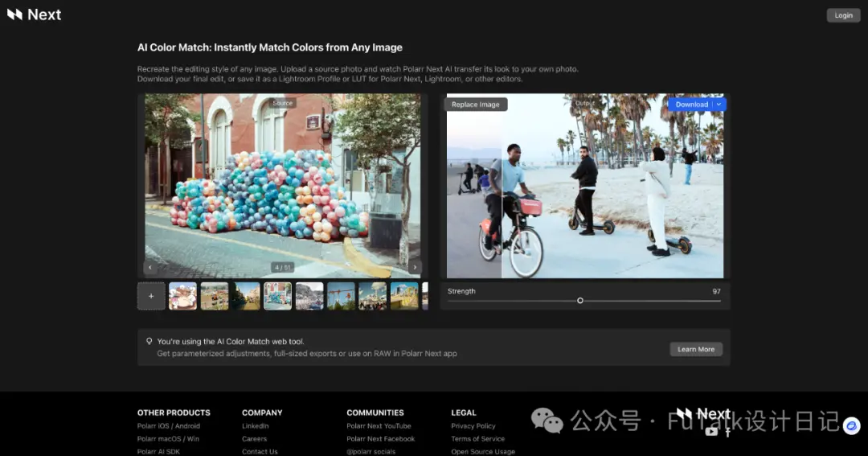Click Replace Image button
The image size is (868, 456).
pos(476,105)
